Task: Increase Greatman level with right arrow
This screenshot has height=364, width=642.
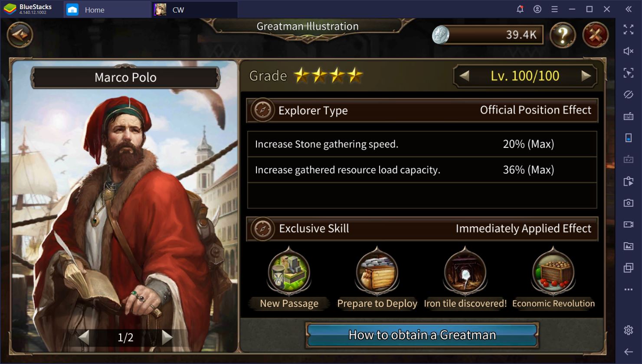Action: [586, 76]
